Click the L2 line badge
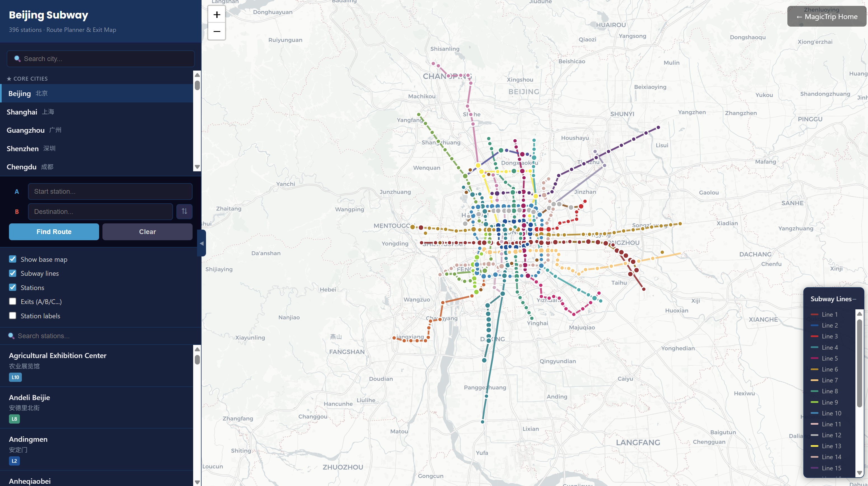The width and height of the screenshot is (868, 486). tap(14, 461)
